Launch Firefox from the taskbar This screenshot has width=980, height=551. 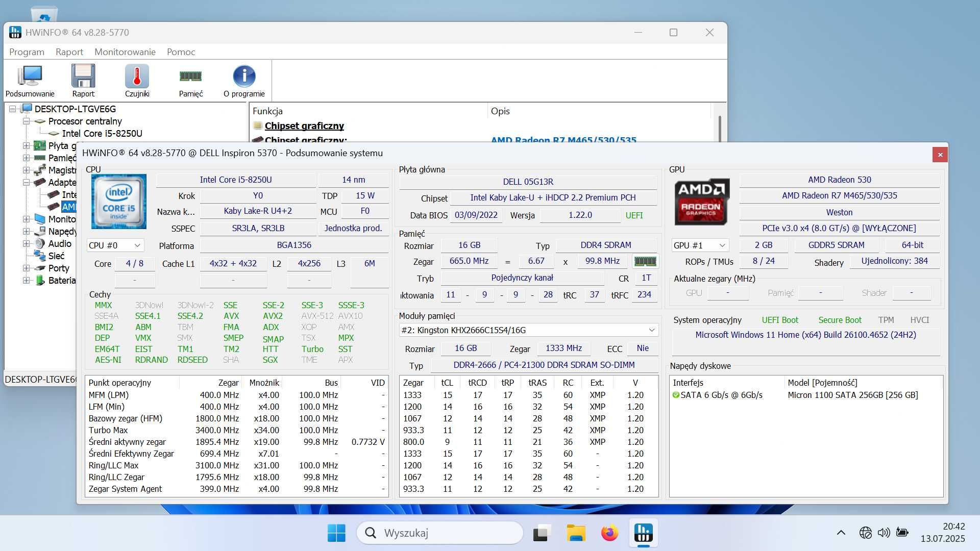tap(609, 533)
